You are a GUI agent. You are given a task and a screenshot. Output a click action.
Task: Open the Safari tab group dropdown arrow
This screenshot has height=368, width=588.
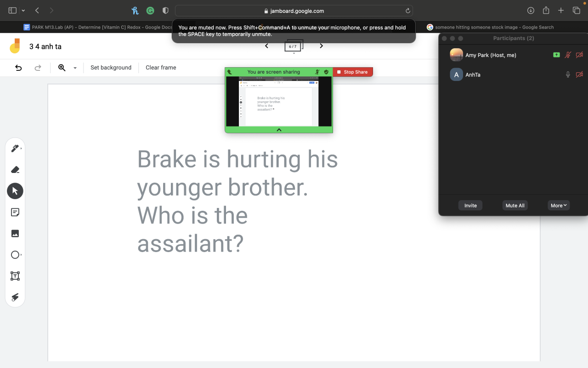[23, 11]
